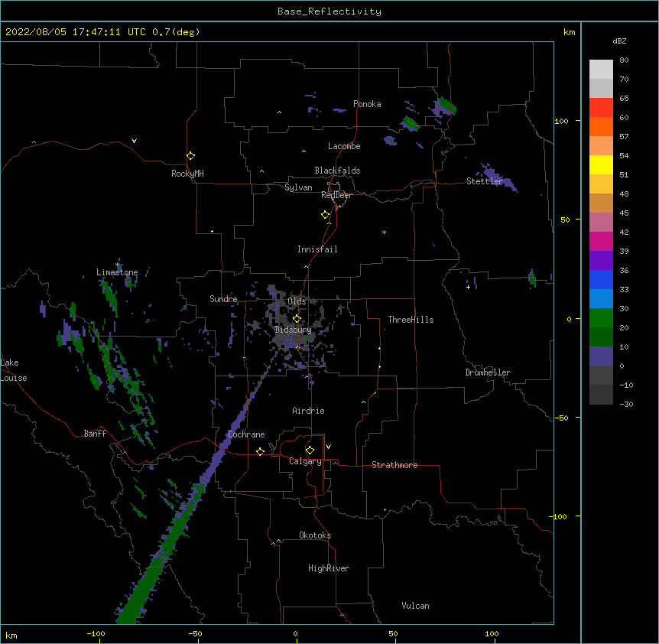Click the Sylvan label
This screenshot has height=644, width=659.
(298, 187)
